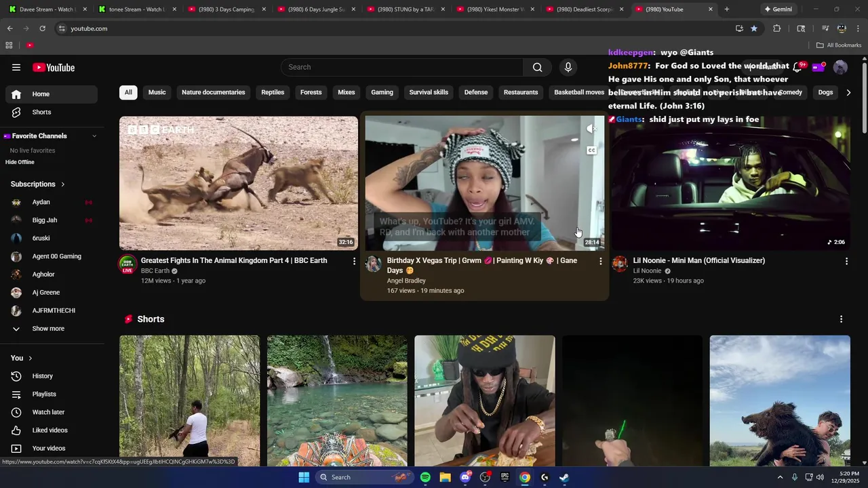This screenshot has height=488, width=868.
Task: Open Discord from the taskbar
Action: 465,477
